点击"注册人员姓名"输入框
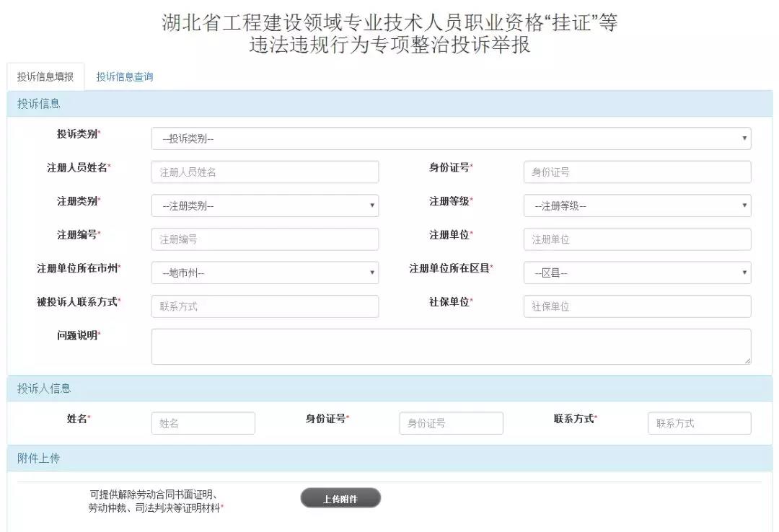This screenshot has height=532, width=779. 265,172
